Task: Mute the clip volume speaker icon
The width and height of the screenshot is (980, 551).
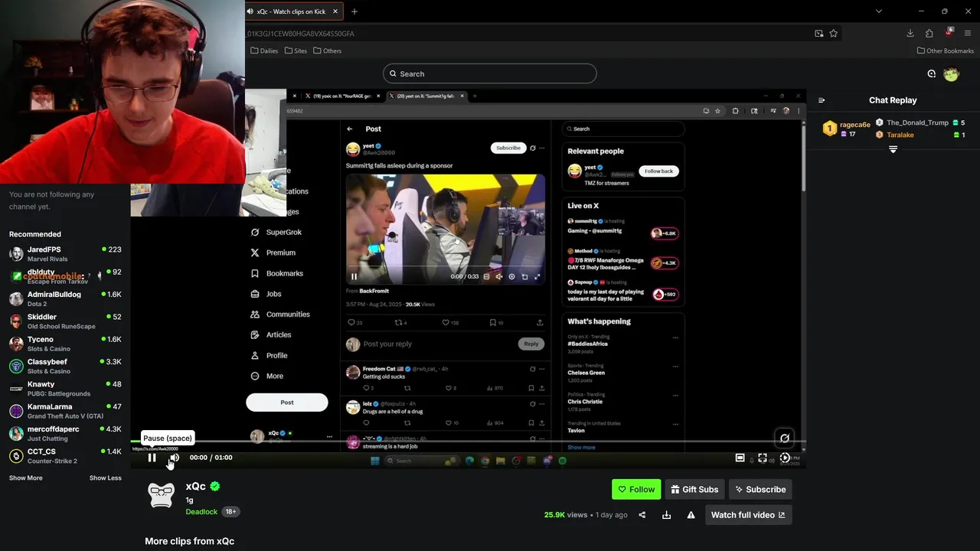Action: pos(175,458)
